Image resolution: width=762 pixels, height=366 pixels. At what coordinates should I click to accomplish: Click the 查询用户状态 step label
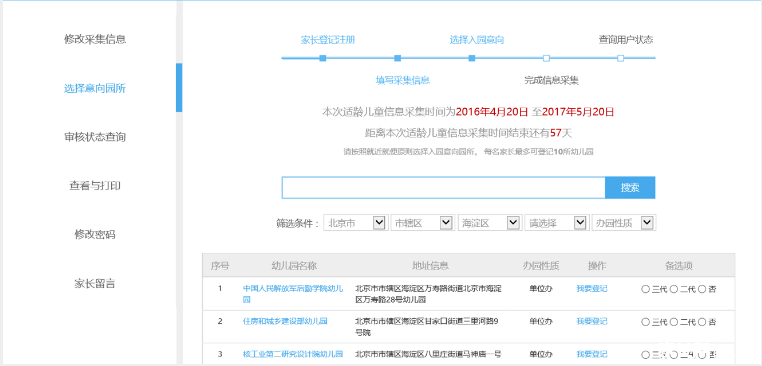click(x=625, y=40)
